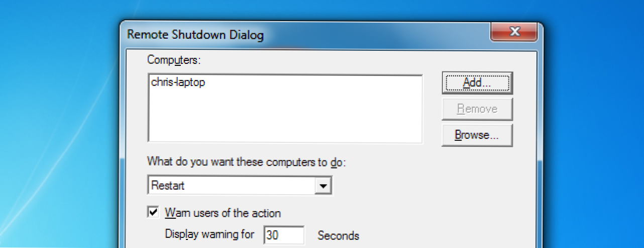
Task: Select chris-laptop in the computers list
Action: (x=178, y=83)
